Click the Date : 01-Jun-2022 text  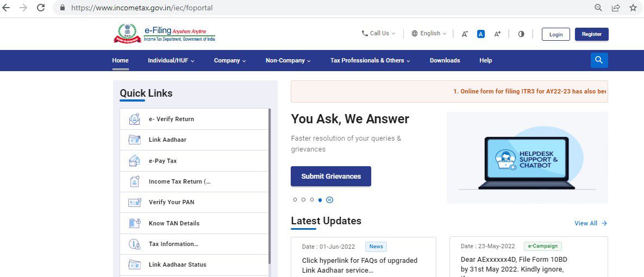click(x=329, y=247)
